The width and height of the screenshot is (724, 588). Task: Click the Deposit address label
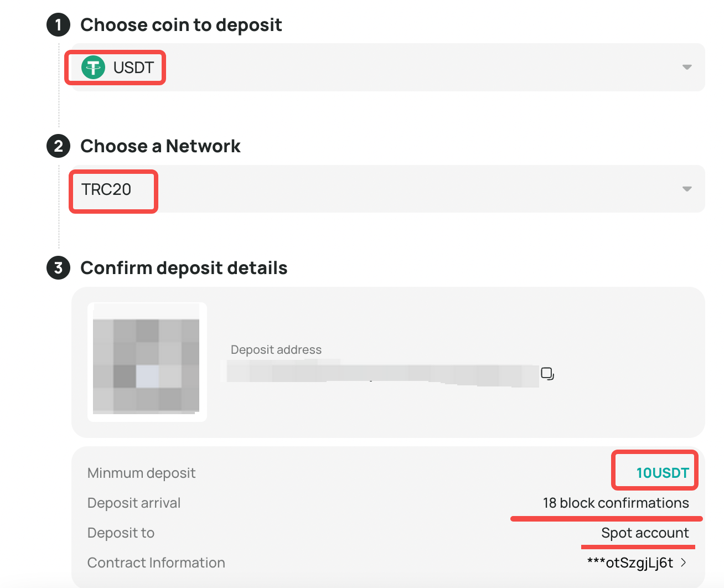pyautogui.click(x=276, y=350)
